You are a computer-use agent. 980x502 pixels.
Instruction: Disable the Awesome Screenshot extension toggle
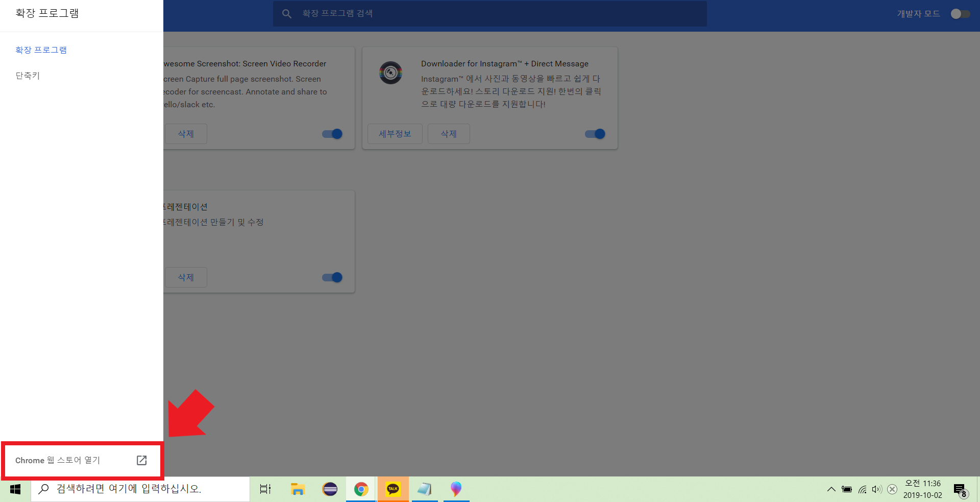(332, 134)
